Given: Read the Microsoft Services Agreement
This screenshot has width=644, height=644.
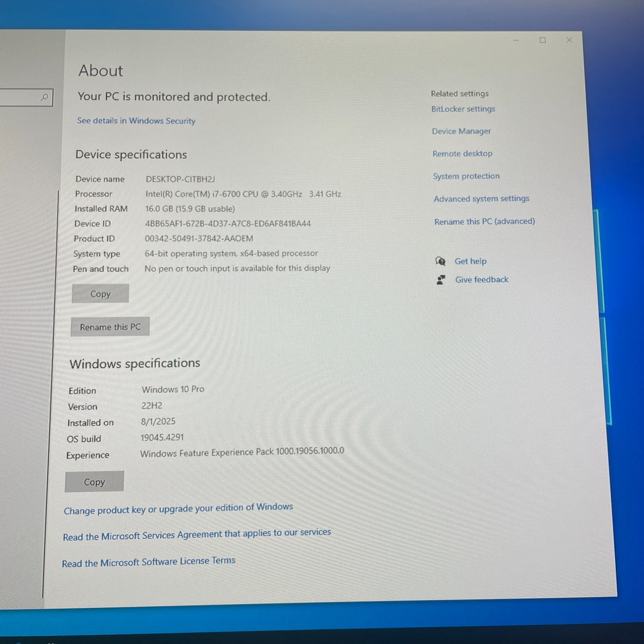Looking at the screenshot, I should (x=197, y=535).
